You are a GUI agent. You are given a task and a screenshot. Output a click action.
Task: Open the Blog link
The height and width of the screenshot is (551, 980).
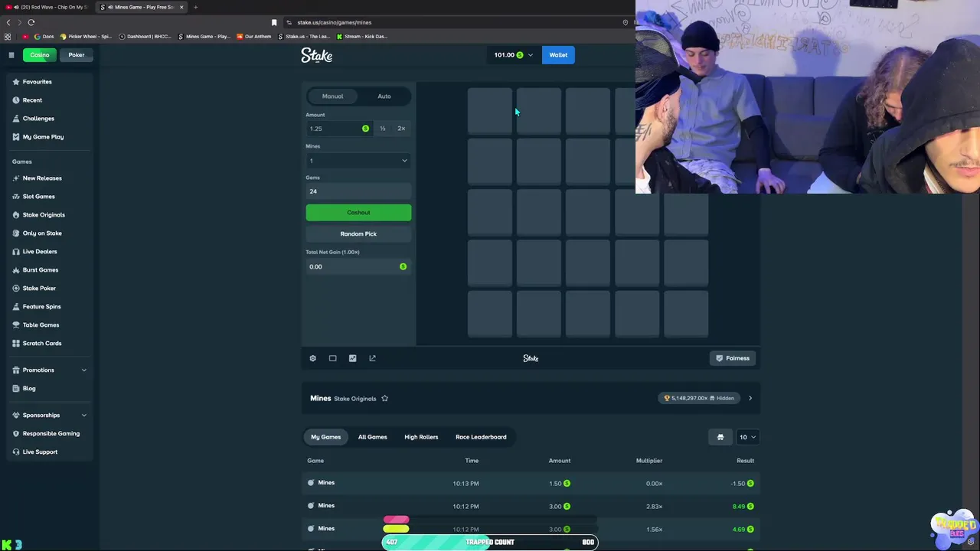point(29,389)
